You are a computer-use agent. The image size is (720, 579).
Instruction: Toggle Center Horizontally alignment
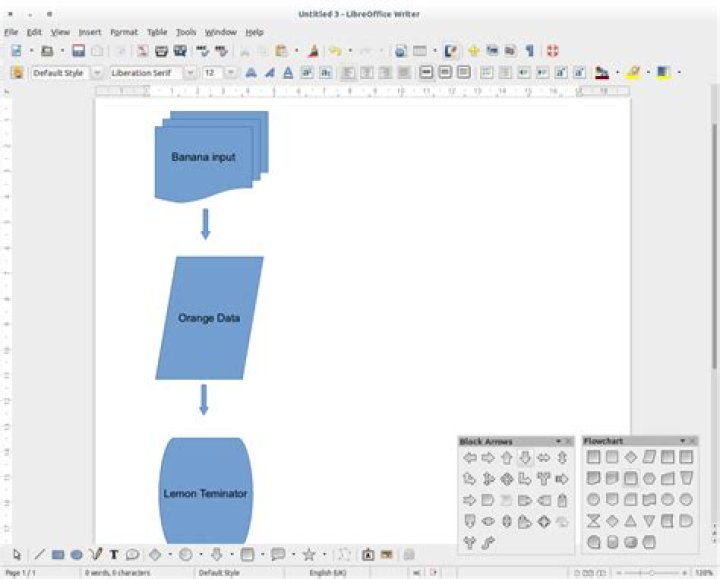pyautogui.click(x=366, y=73)
